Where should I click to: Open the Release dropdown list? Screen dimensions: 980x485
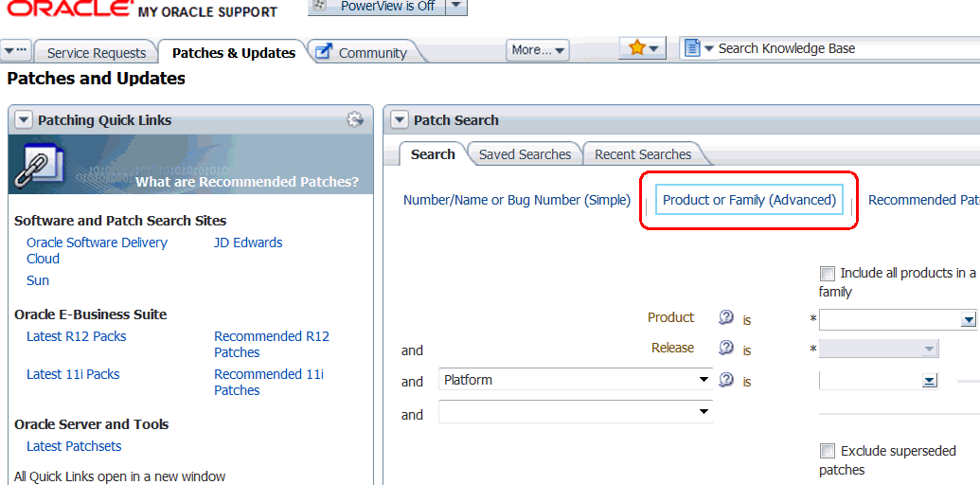(929, 349)
